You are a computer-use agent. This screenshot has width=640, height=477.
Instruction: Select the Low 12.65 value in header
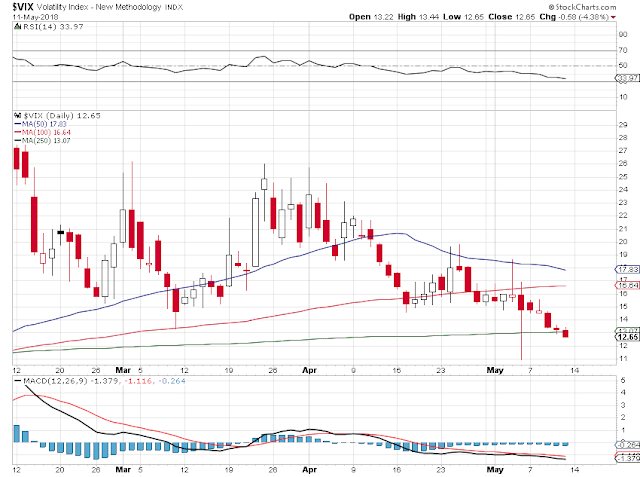click(x=464, y=17)
